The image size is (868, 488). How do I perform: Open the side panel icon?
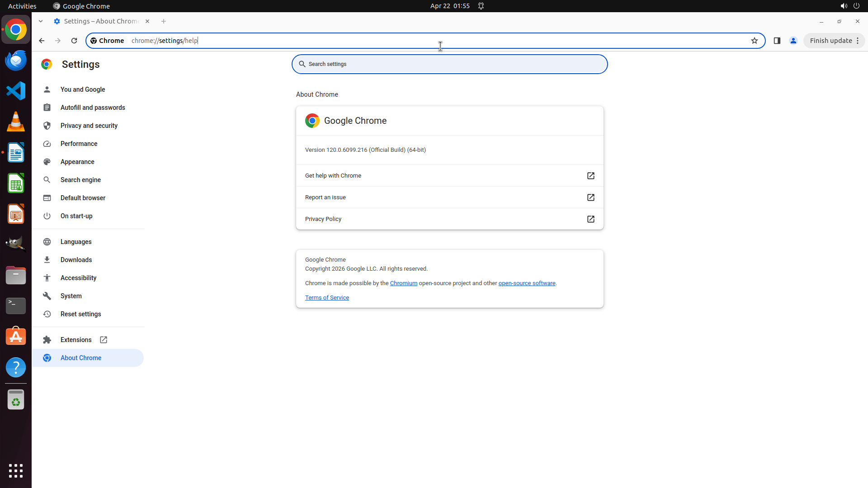[x=777, y=41]
